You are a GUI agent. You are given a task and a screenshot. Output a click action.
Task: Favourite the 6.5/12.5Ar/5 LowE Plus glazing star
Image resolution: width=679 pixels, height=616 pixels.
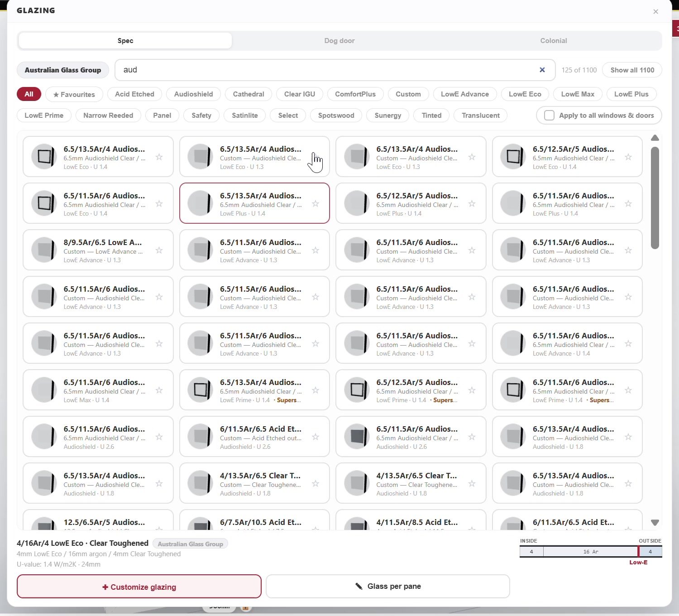pos(472,203)
